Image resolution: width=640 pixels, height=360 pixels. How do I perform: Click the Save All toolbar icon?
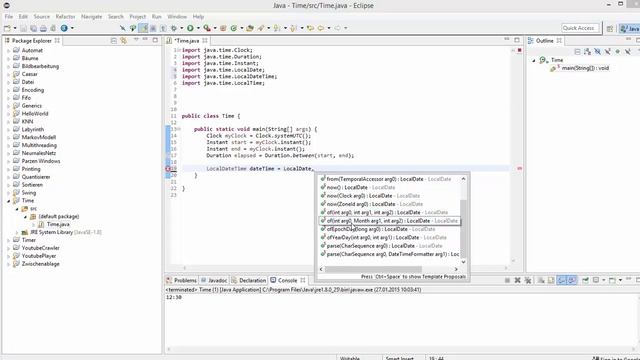(x=33, y=28)
